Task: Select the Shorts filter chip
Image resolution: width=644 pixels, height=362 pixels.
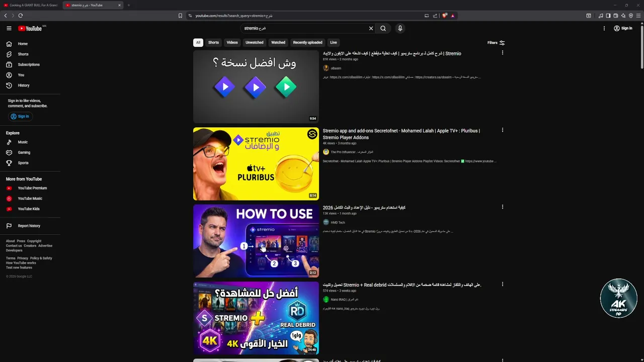Action: tap(213, 43)
